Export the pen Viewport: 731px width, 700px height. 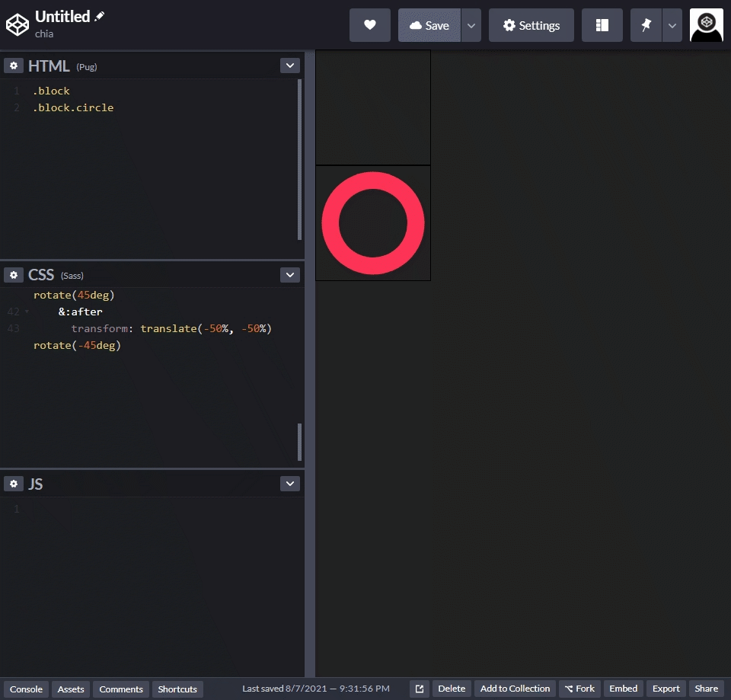(x=666, y=689)
